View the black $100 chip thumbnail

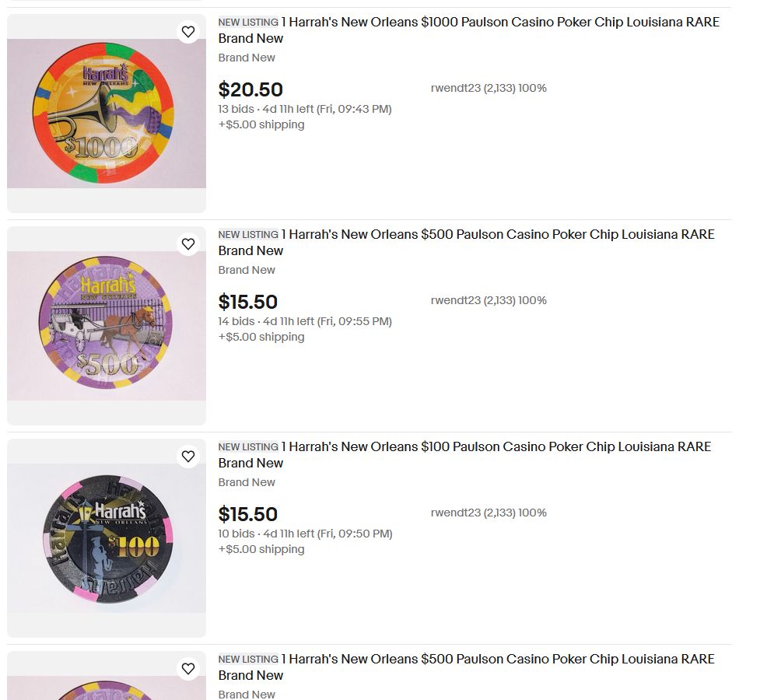(107, 538)
